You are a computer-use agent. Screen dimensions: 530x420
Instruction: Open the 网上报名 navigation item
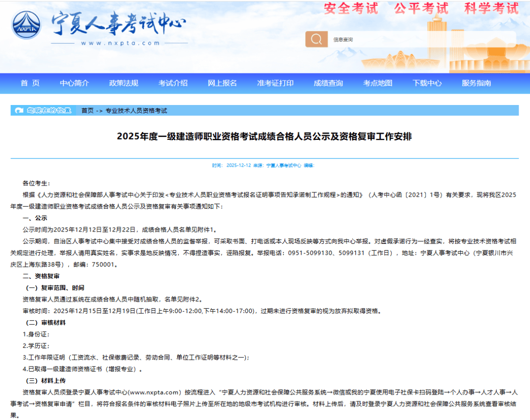coord(222,83)
